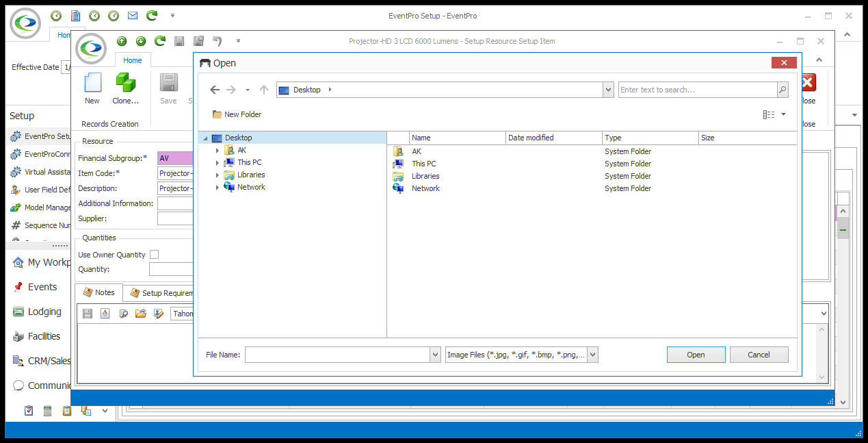Open the File Name history dropdown
The height and width of the screenshot is (443, 868).
(x=436, y=355)
